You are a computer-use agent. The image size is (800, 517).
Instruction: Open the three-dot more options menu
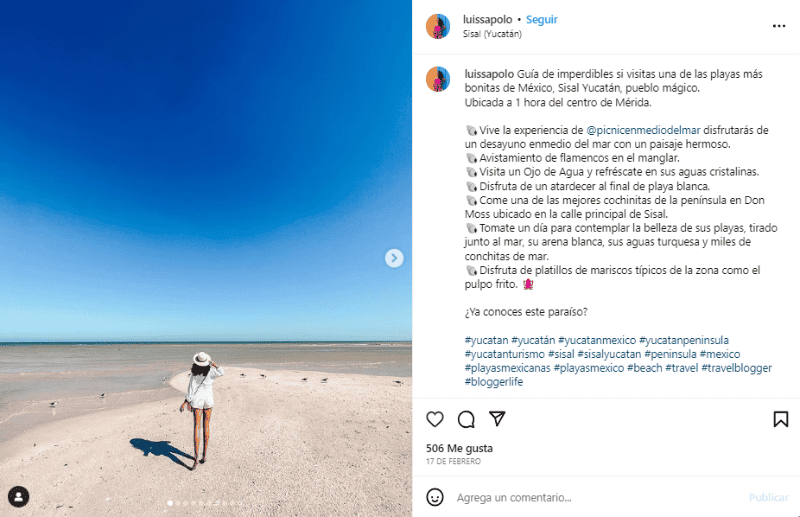tap(779, 26)
